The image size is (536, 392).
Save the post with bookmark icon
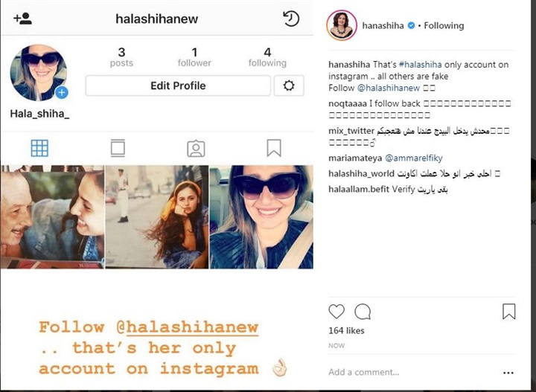tap(508, 312)
